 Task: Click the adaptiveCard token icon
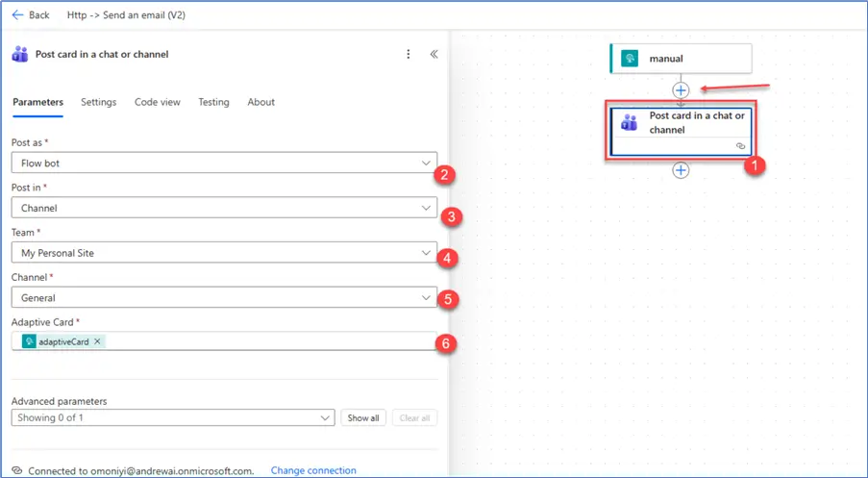tap(29, 341)
